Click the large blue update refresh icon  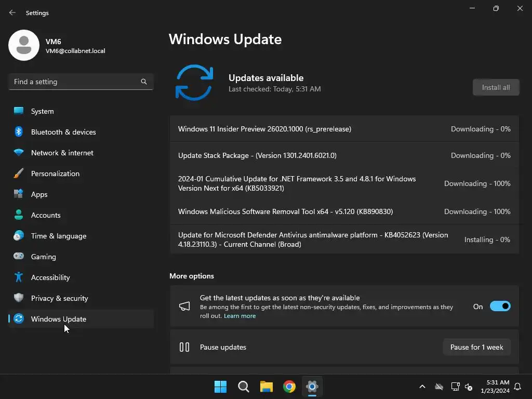194,83
